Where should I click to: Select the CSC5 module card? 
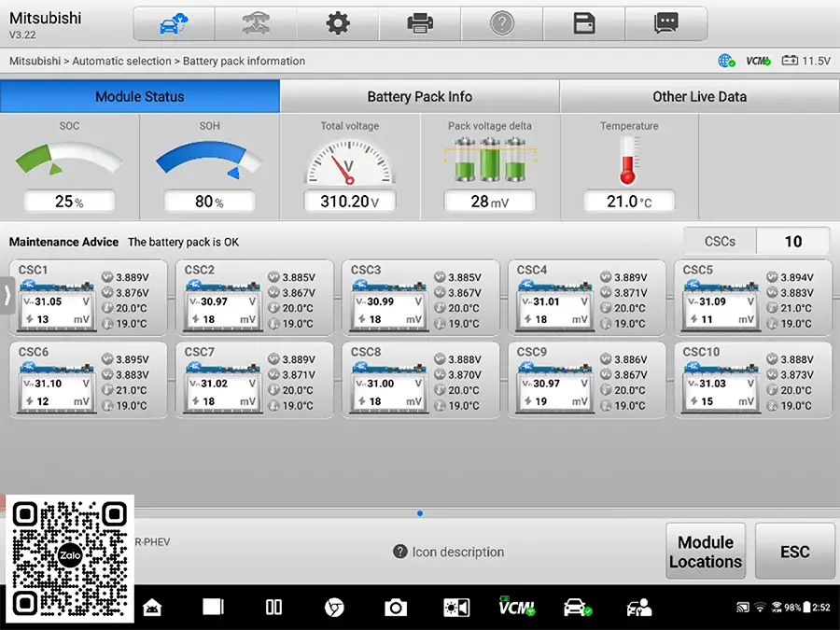coord(752,298)
